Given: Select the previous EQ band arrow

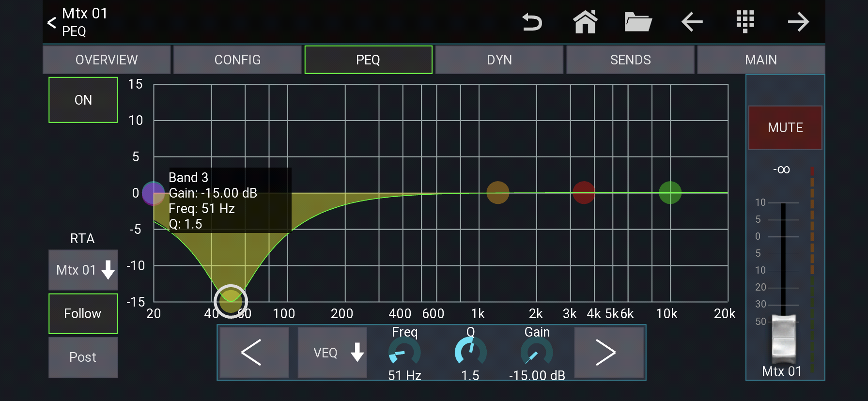Looking at the screenshot, I should (254, 353).
